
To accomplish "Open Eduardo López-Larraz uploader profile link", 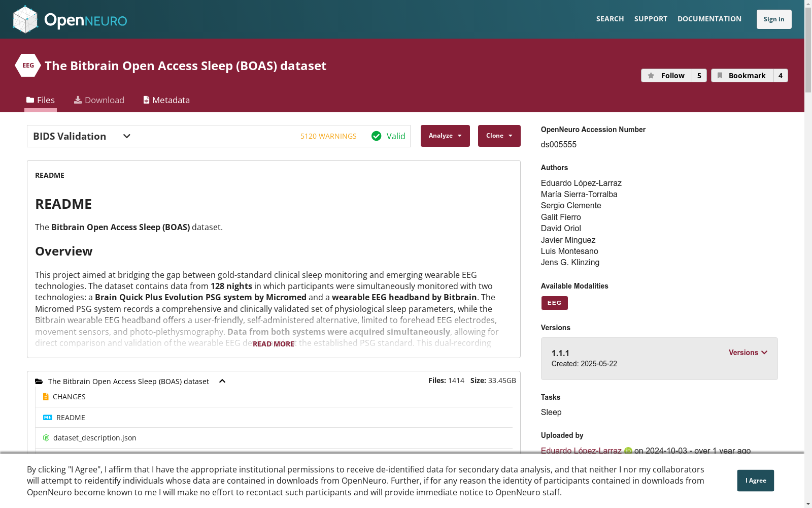I will 581,451.
